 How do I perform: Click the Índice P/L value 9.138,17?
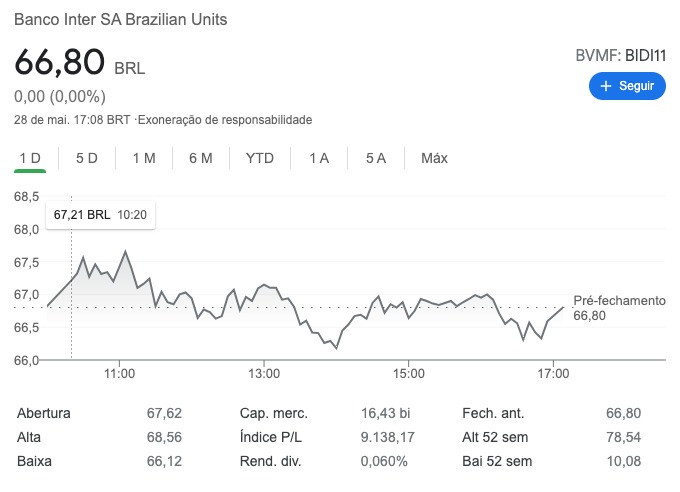tap(387, 437)
